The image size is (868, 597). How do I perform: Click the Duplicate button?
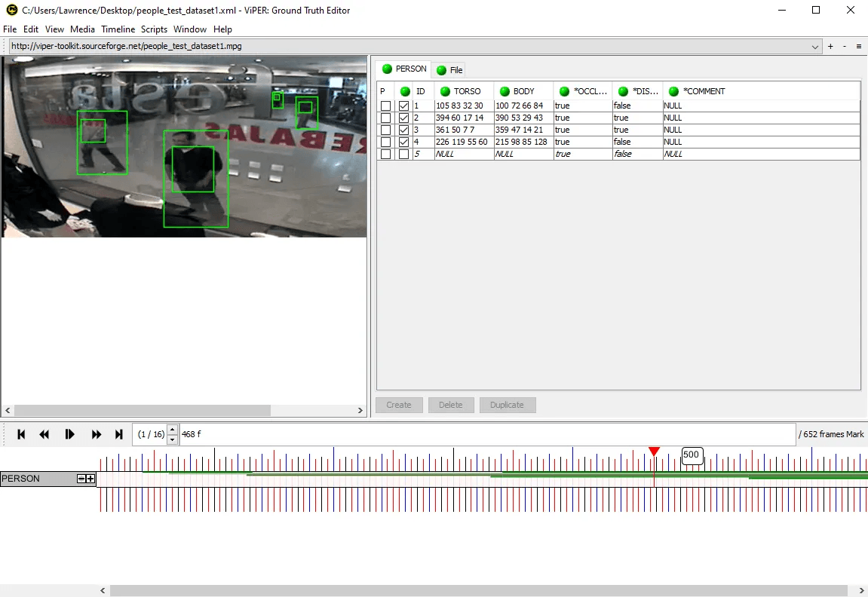[507, 405]
